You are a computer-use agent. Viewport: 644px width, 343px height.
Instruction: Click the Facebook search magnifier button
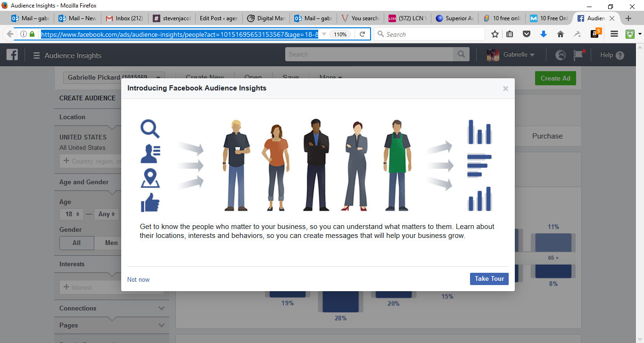[x=461, y=55]
